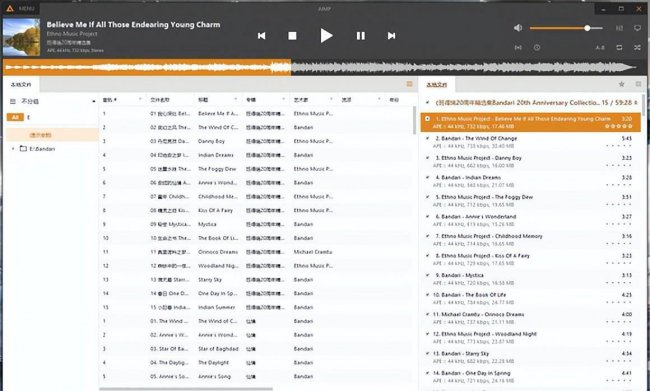Skip to the next track
650x391 pixels.
point(391,36)
